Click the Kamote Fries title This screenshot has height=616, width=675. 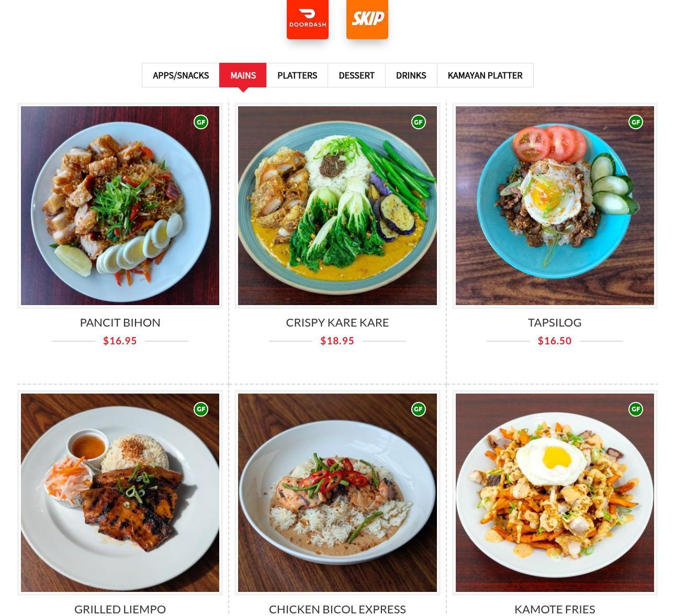click(555, 609)
